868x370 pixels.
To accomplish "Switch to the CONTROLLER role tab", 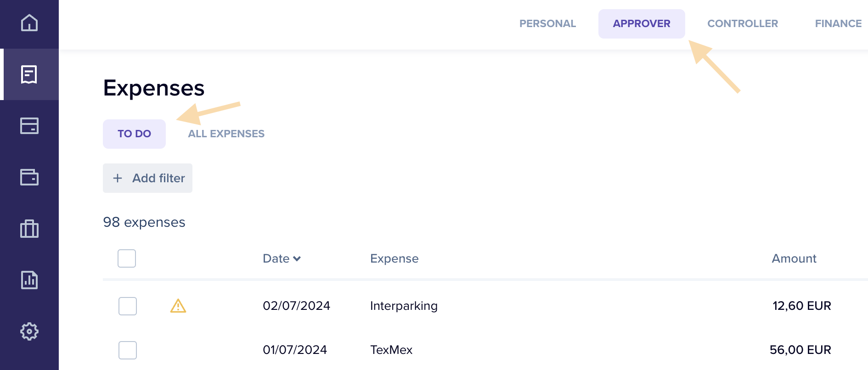I will [x=742, y=23].
